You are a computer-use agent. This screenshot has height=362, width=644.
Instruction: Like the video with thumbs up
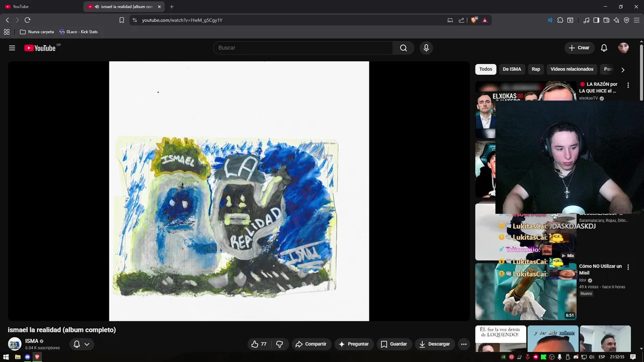pos(259,344)
